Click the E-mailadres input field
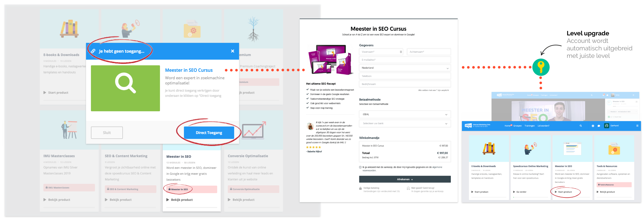644x221 pixels. (405, 60)
